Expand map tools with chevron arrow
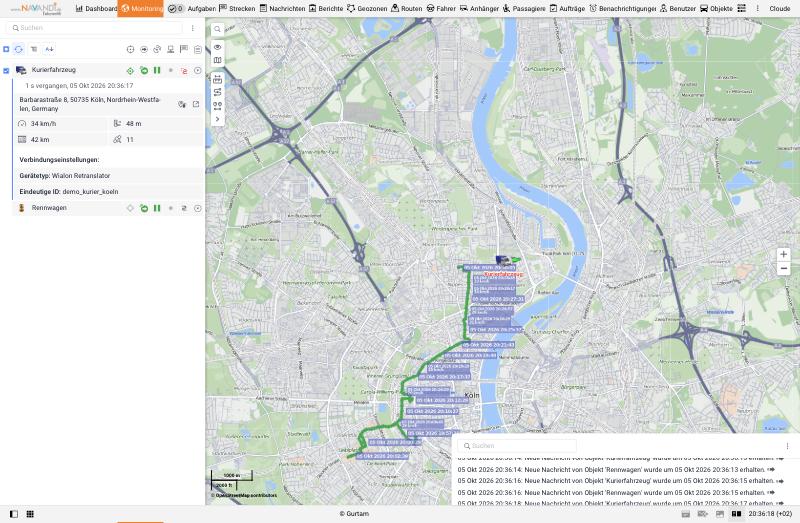The width and height of the screenshot is (800, 523). click(x=217, y=119)
